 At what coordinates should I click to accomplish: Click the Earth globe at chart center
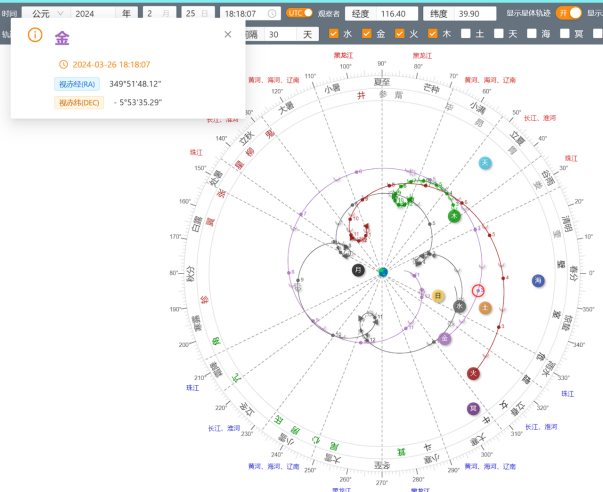pyautogui.click(x=383, y=272)
